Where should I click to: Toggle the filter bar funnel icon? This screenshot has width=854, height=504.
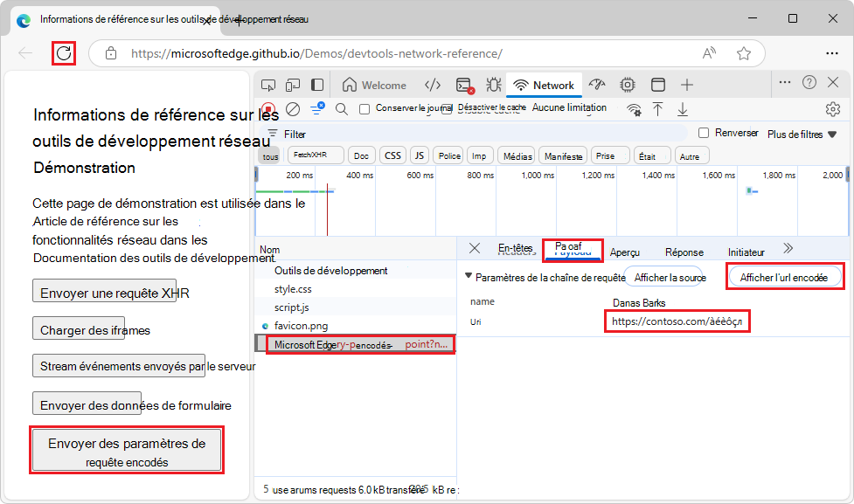coord(317,108)
